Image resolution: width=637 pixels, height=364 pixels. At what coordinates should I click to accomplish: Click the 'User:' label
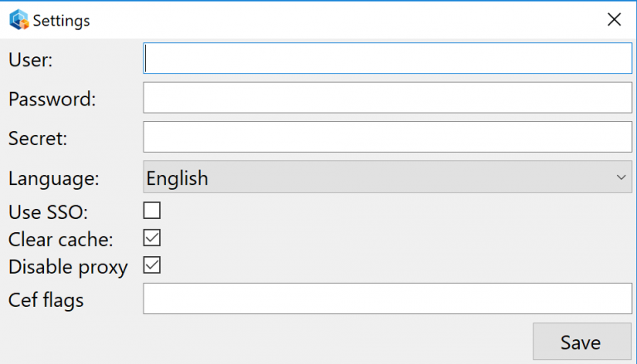pyautogui.click(x=31, y=60)
